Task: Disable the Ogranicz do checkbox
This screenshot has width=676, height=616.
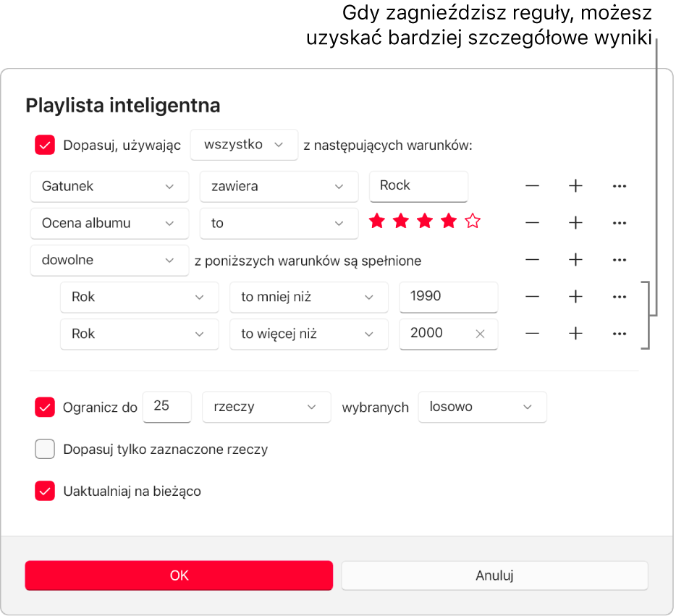Action: [x=45, y=407]
